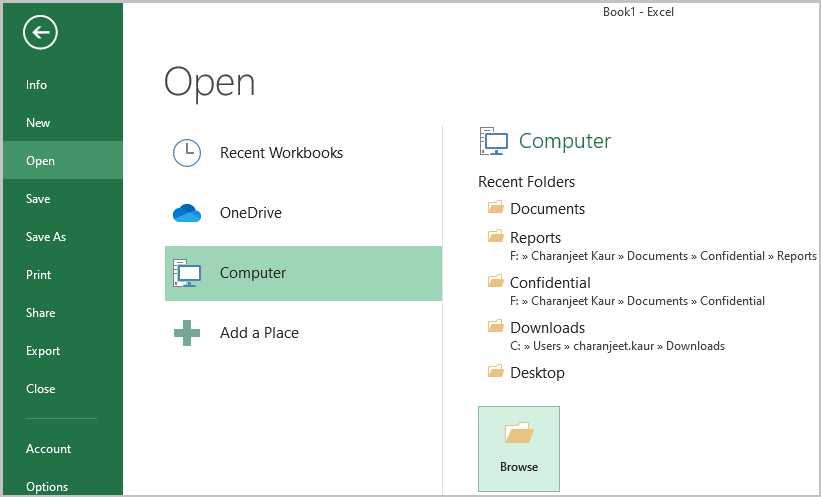Click the open folder icon on Browse
Viewport: 821px width, 497px height.
point(519,433)
